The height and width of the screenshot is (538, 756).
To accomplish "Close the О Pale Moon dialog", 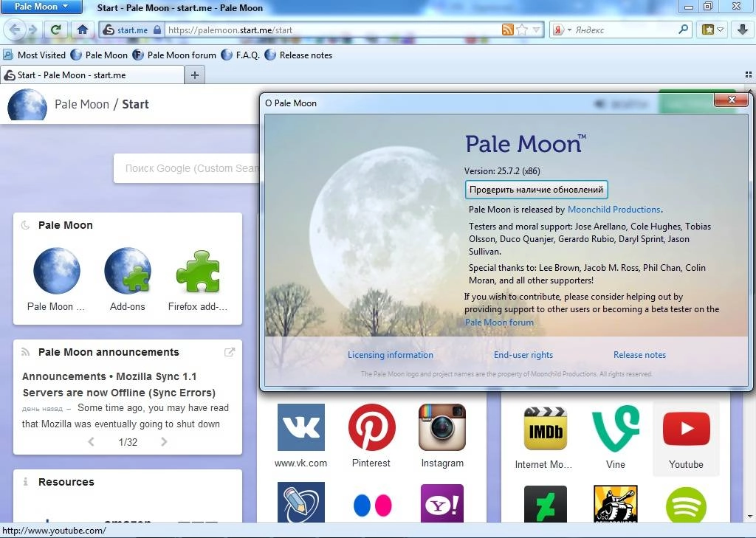I will 732,100.
